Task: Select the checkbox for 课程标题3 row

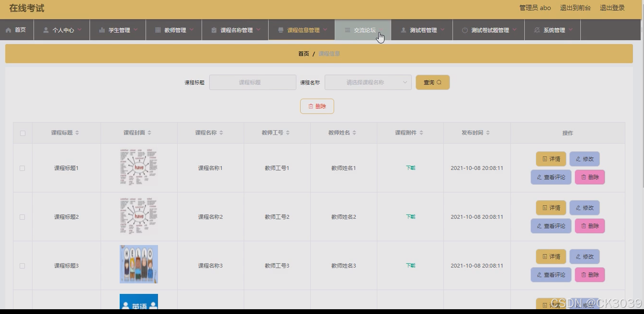Action: [x=23, y=266]
